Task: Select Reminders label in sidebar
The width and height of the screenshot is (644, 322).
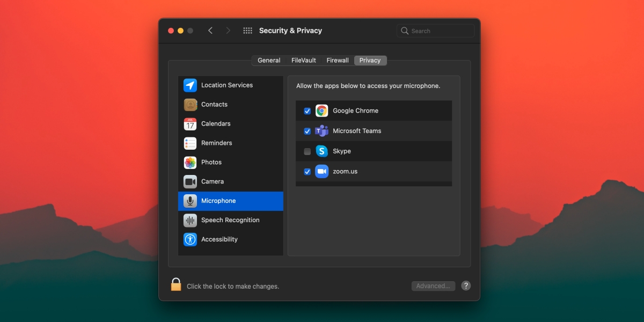Action: 217,143
